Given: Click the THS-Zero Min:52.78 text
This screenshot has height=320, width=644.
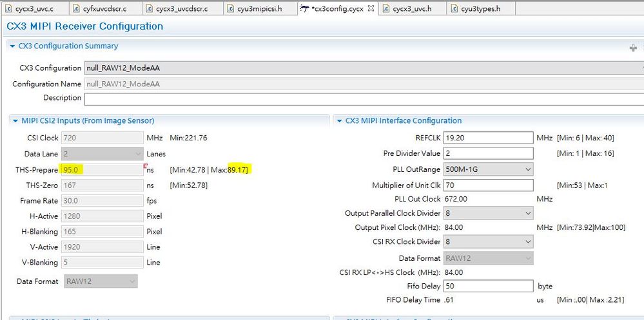Looking at the screenshot, I should [188, 185].
